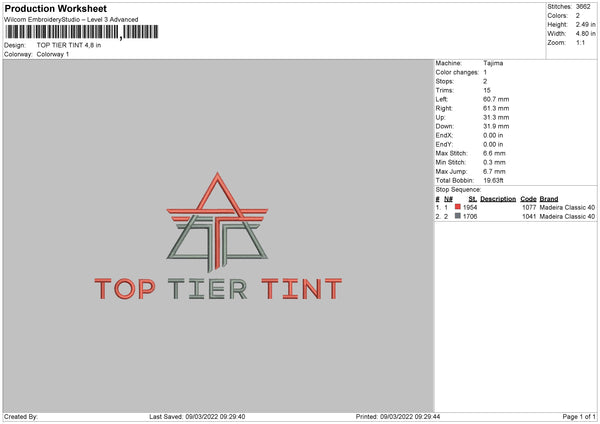Click code 1077 in stop sequence

(529, 207)
